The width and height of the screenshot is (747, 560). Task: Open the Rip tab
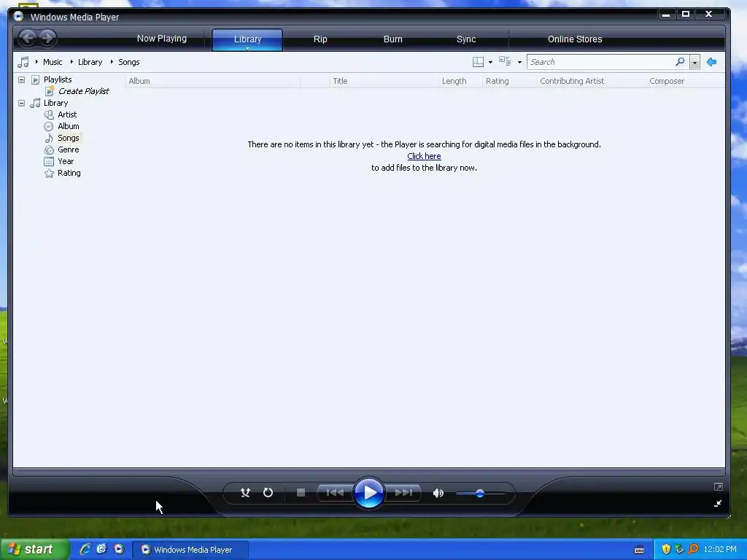tap(320, 39)
